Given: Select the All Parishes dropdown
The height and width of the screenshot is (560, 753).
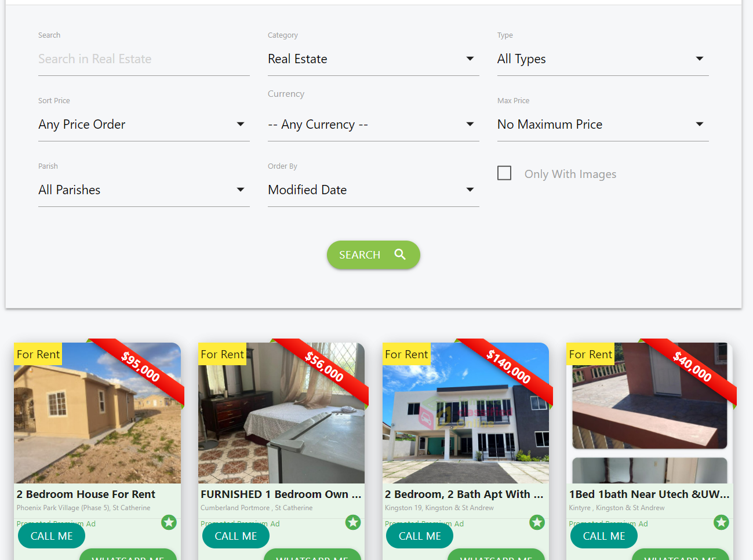Looking at the screenshot, I should pyautogui.click(x=144, y=190).
